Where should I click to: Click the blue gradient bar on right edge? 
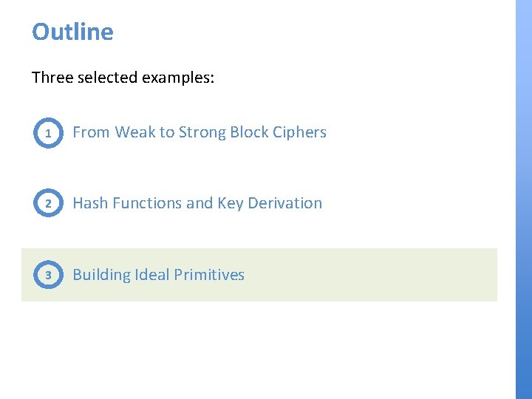point(523,199)
